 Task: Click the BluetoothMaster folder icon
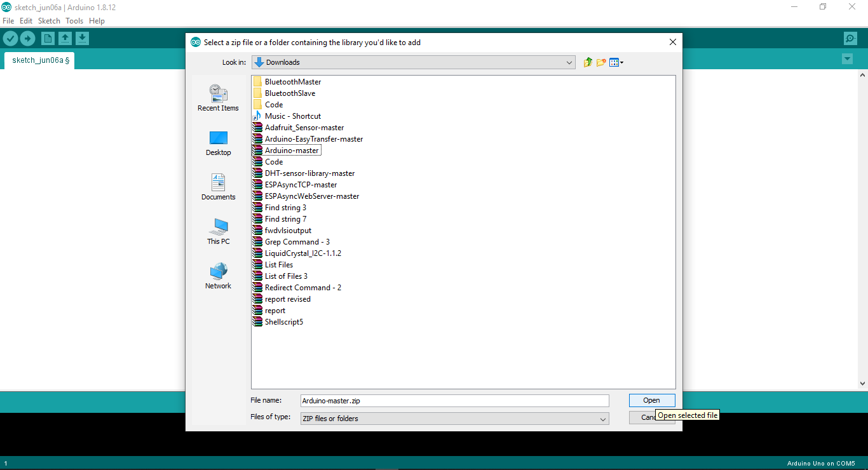point(257,82)
